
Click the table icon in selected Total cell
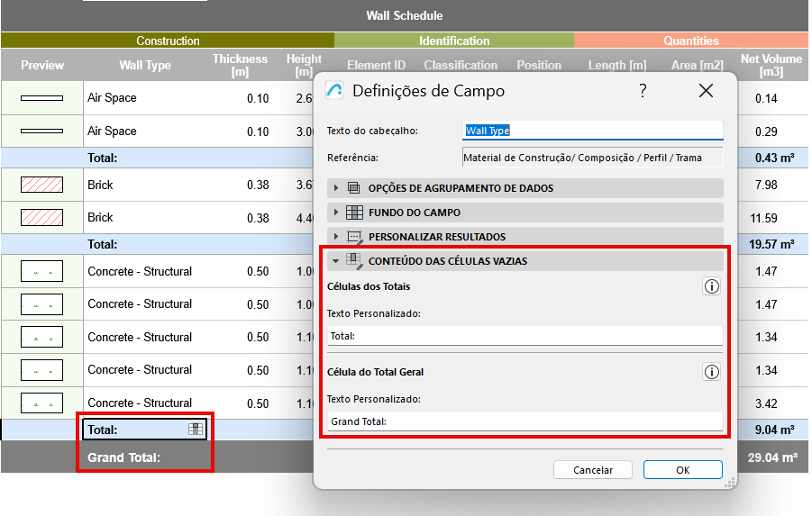point(196,429)
